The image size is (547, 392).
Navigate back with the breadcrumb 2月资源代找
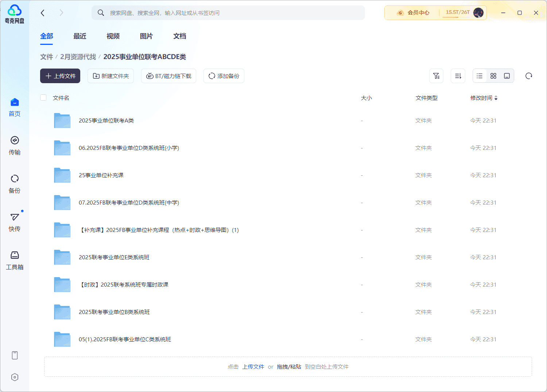(78, 57)
